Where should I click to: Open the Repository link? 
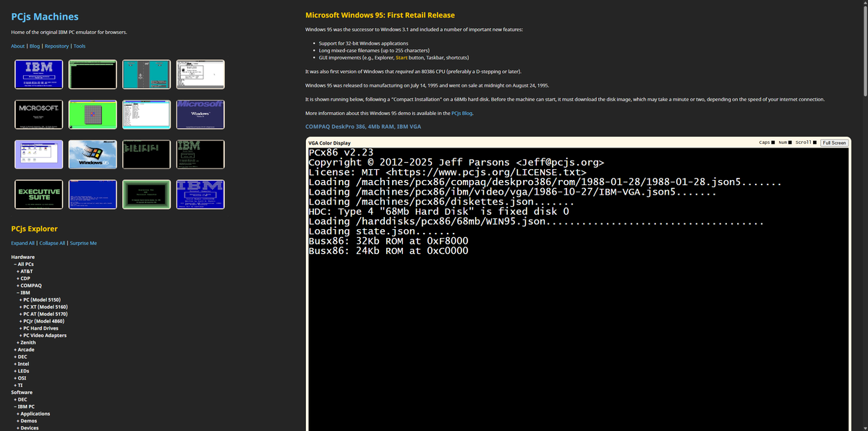pyautogui.click(x=56, y=46)
